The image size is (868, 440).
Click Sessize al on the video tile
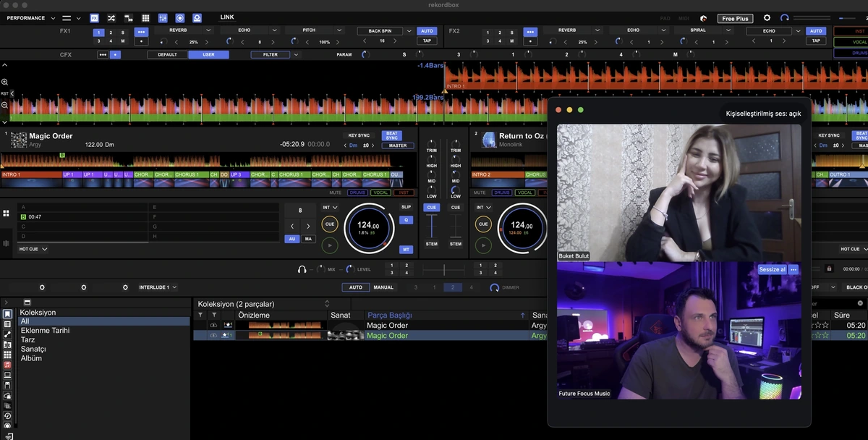coord(772,269)
